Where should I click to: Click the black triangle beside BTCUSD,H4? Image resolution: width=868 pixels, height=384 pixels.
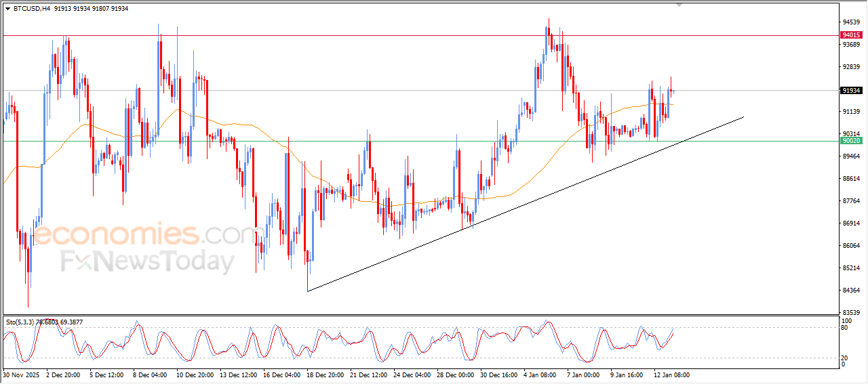(7, 9)
